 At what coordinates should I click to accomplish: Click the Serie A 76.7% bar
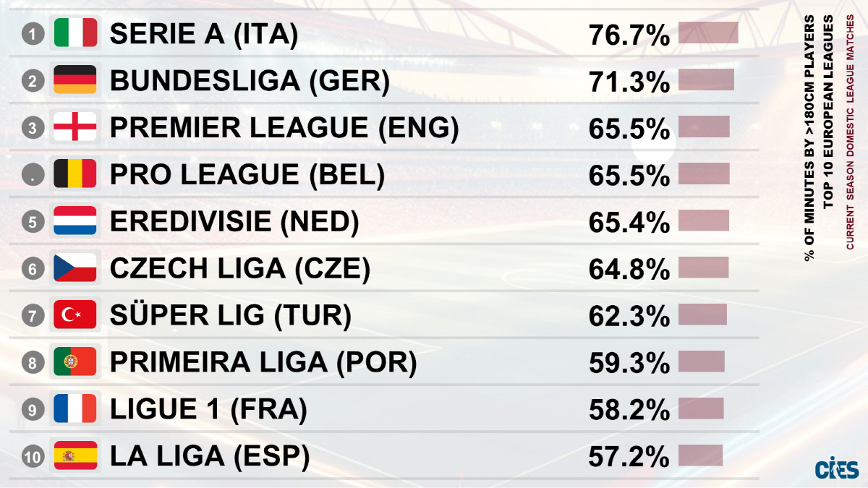tap(707, 33)
